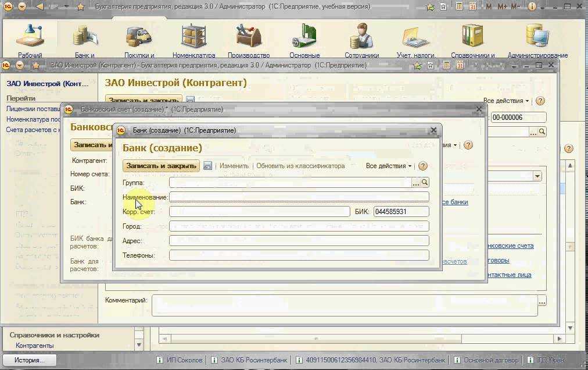The width and height of the screenshot is (588, 370).
Task: Open the Покупки и продажи truck section
Action: point(139,40)
